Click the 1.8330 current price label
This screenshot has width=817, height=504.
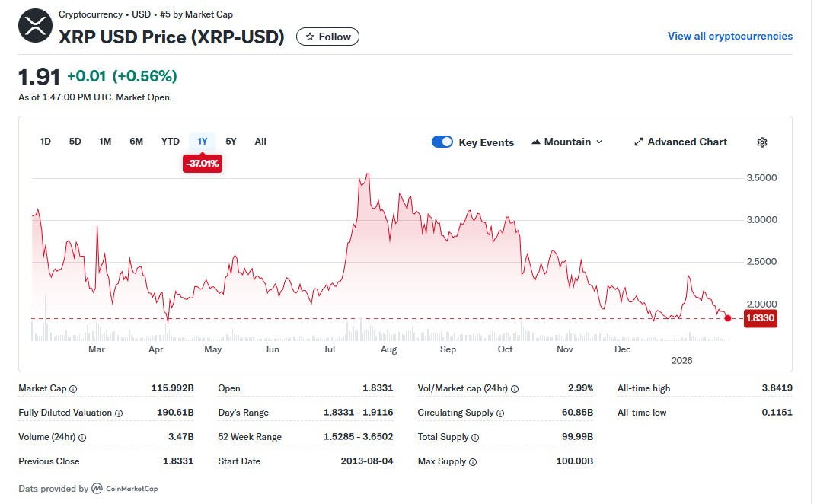click(x=760, y=318)
